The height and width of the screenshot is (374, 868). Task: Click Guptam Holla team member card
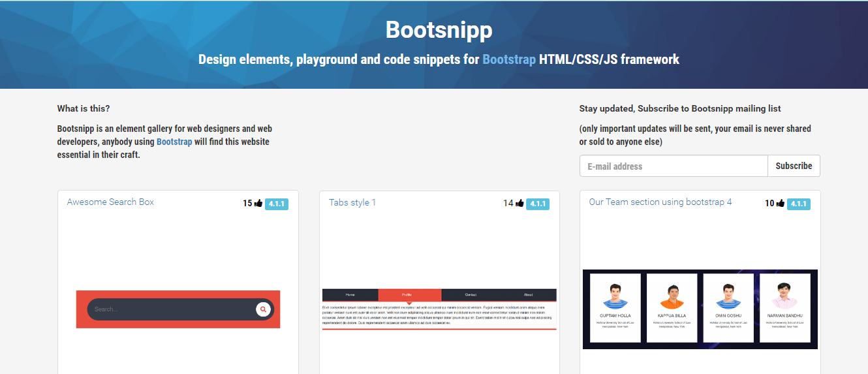tap(615, 308)
